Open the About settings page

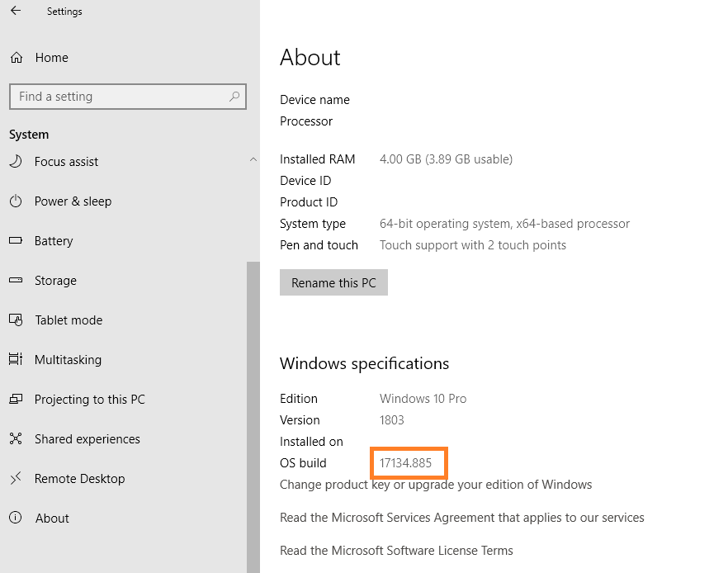click(x=52, y=519)
